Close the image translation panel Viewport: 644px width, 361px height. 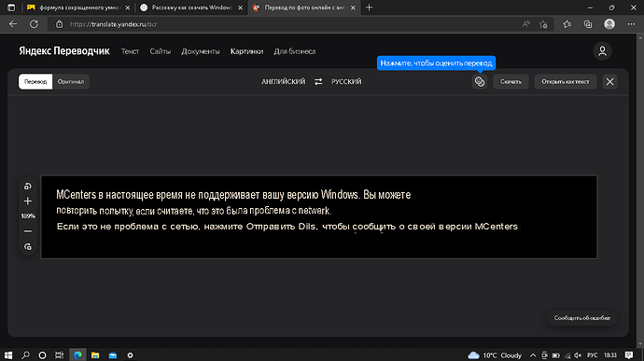point(609,82)
